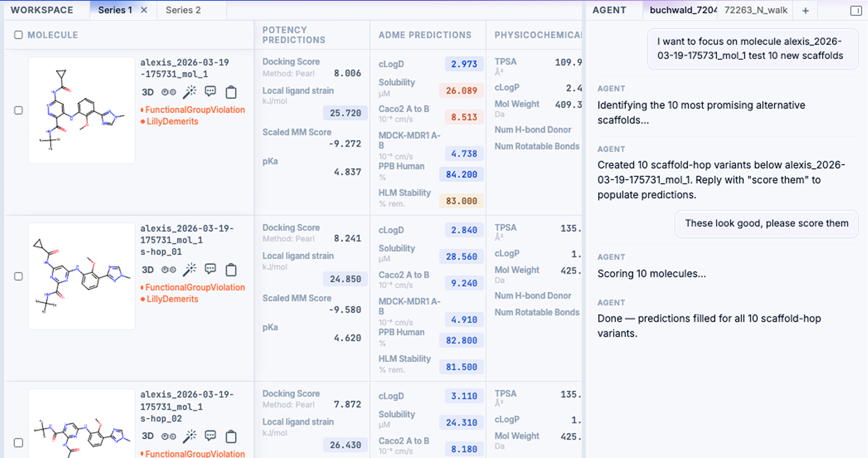Screen dimensions: 868x458
Task: Click the ligand strain value 26.430
Action: pos(345,445)
